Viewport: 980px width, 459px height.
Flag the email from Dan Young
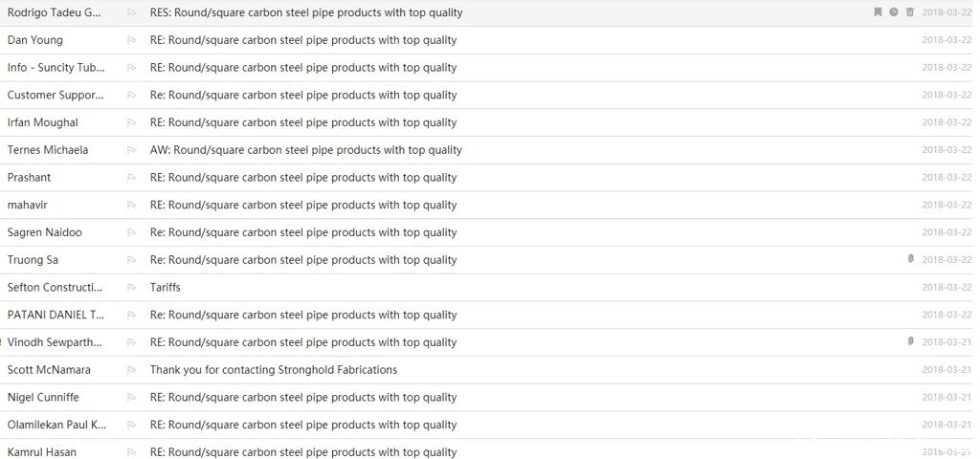(x=131, y=40)
